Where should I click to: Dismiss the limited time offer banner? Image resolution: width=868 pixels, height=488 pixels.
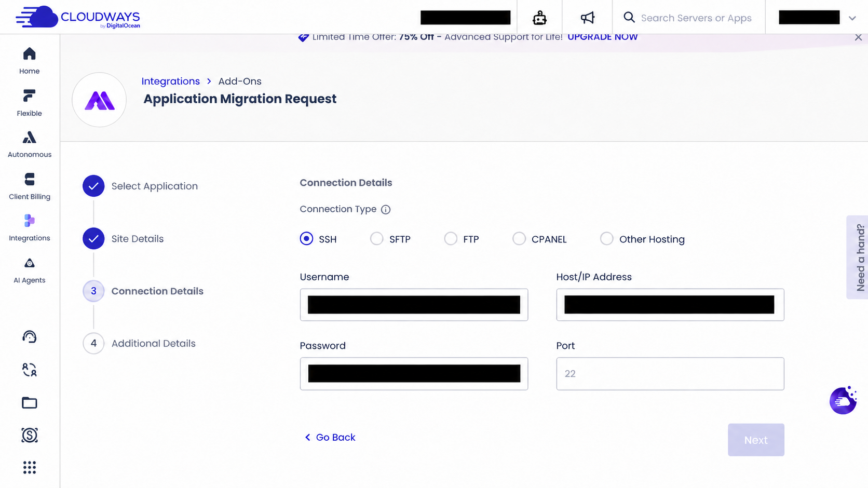click(858, 37)
